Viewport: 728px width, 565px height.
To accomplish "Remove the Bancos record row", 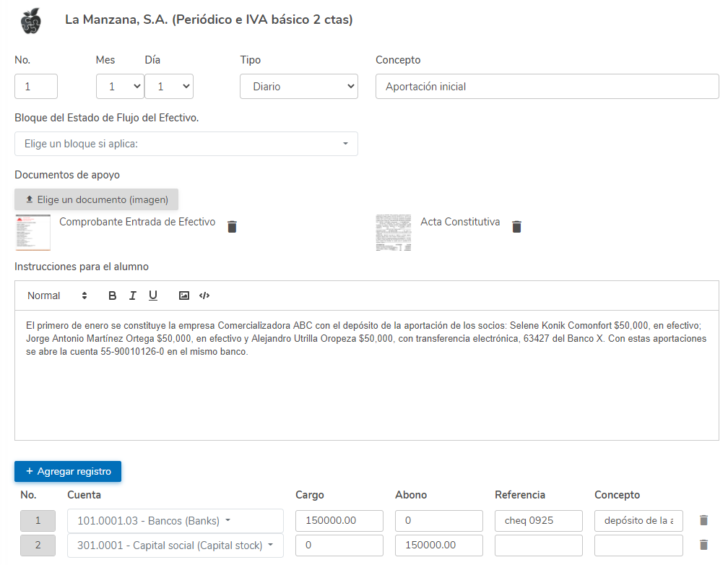I will [703, 520].
